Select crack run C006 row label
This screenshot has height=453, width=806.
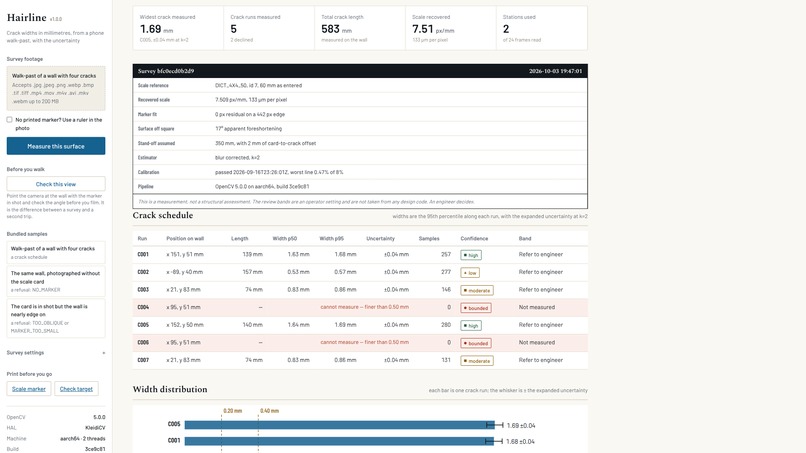pos(143,342)
